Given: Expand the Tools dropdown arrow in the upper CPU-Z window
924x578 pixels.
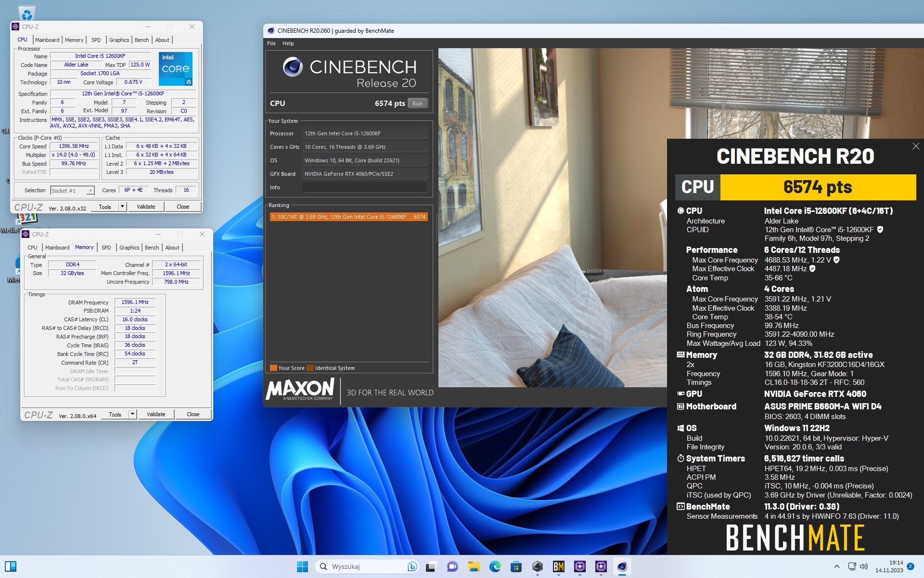Looking at the screenshot, I should [122, 207].
